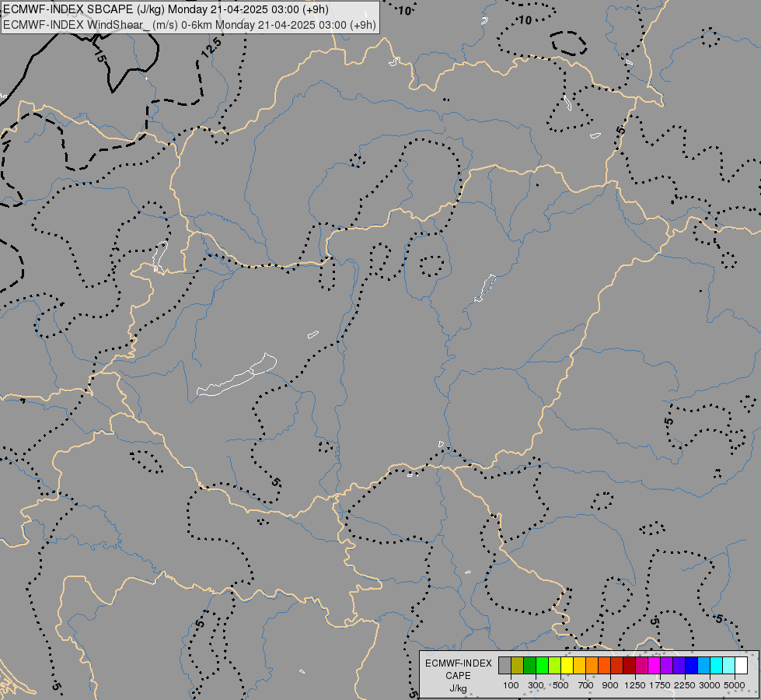Click the pure yellow CAPE legend swatch

coord(567,665)
